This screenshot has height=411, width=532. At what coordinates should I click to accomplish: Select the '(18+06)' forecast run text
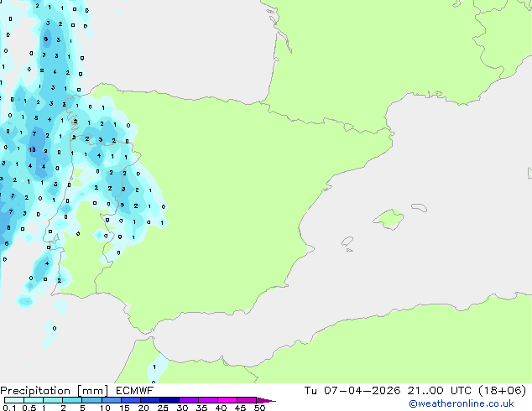[502, 391]
